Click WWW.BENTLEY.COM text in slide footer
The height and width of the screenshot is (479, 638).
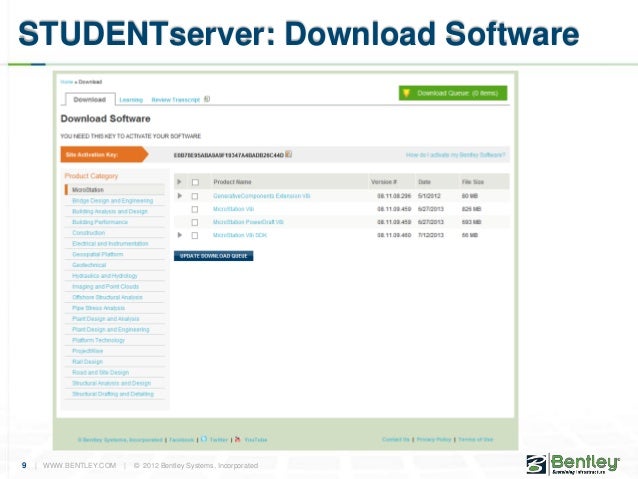(x=79, y=465)
